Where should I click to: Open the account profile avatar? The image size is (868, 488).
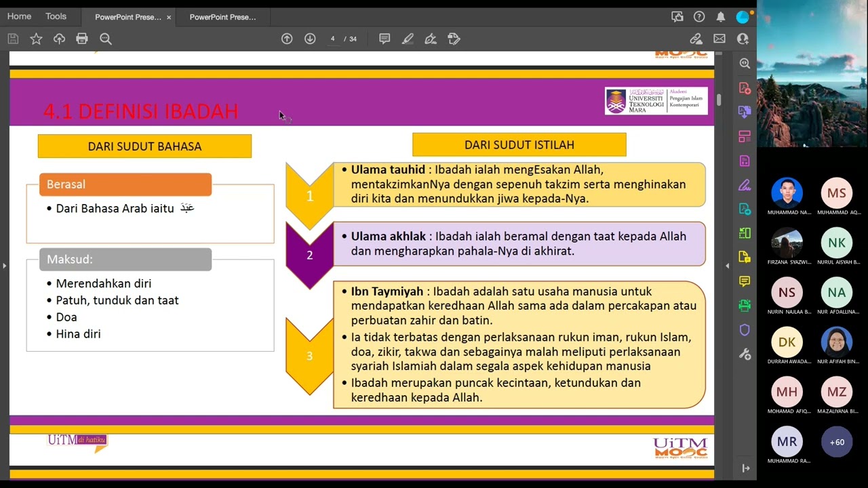pyautogui.click(x=743, y=17)
